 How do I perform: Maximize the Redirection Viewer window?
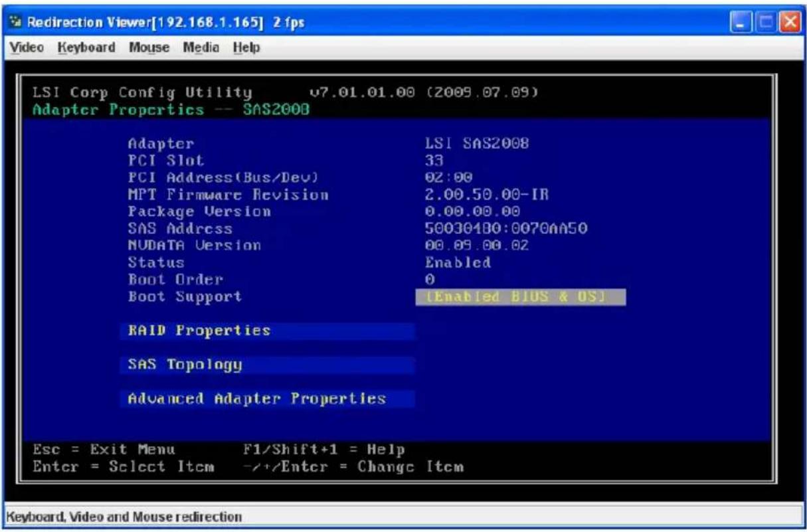766,23
